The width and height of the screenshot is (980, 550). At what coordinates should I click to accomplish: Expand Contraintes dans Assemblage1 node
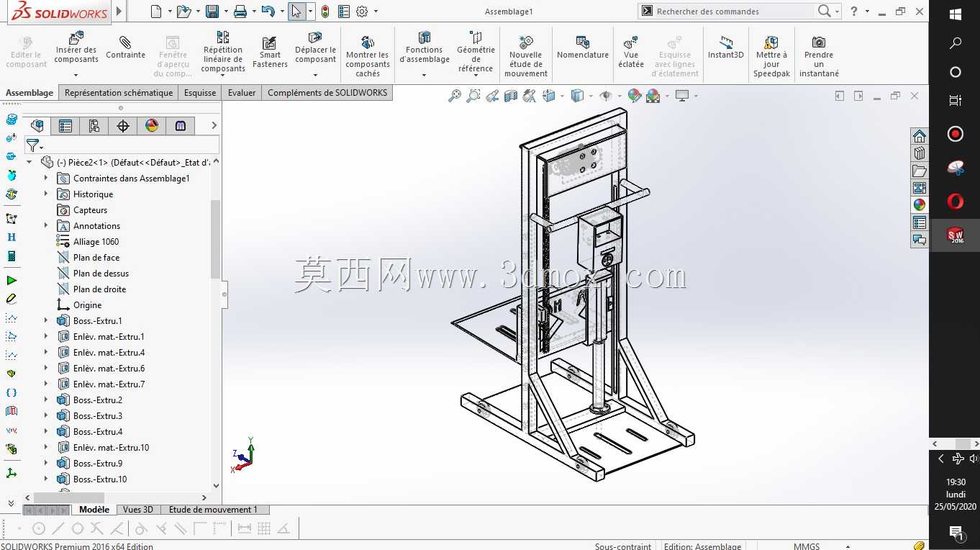pyautogui.click(x=46, y=178)
